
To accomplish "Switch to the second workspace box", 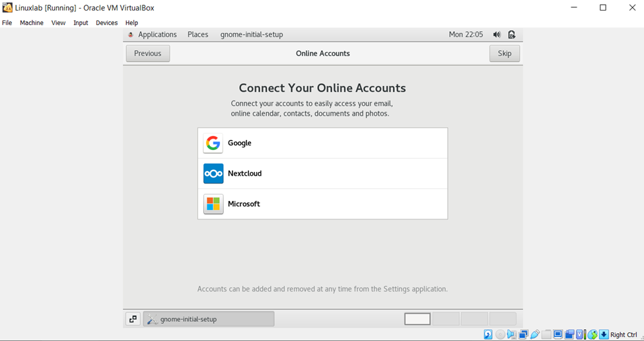I will 446,319.
